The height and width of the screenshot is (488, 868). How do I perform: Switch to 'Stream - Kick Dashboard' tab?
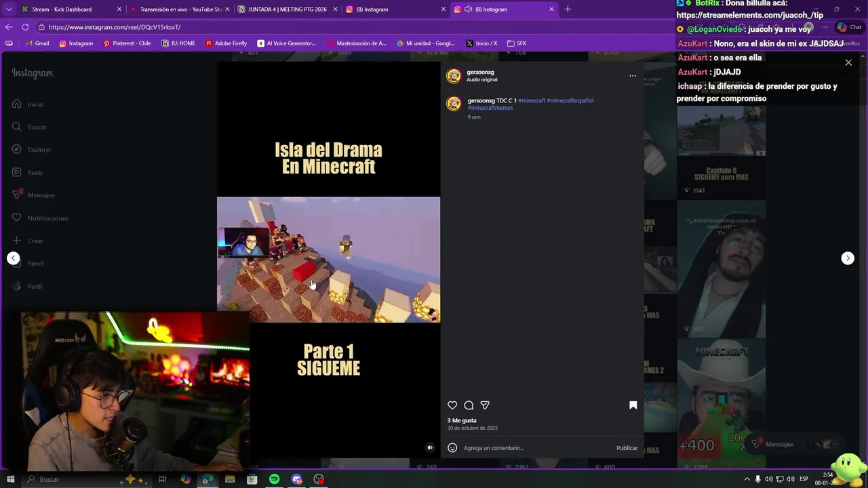click(71, 9)
